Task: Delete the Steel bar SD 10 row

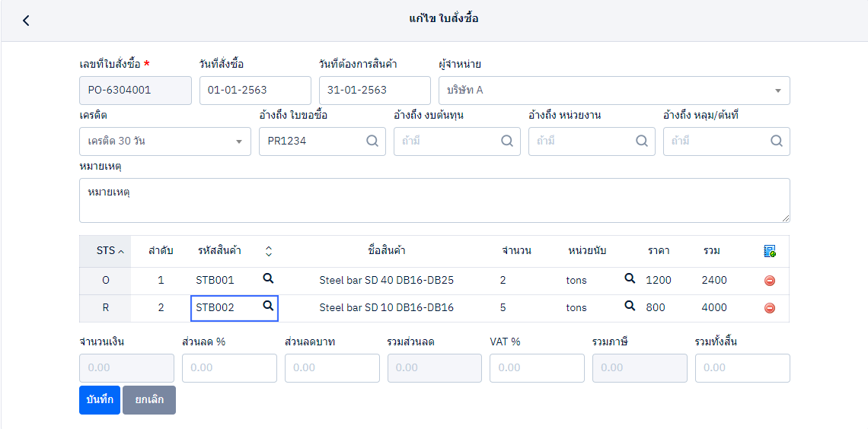Action: pos(770,308)
